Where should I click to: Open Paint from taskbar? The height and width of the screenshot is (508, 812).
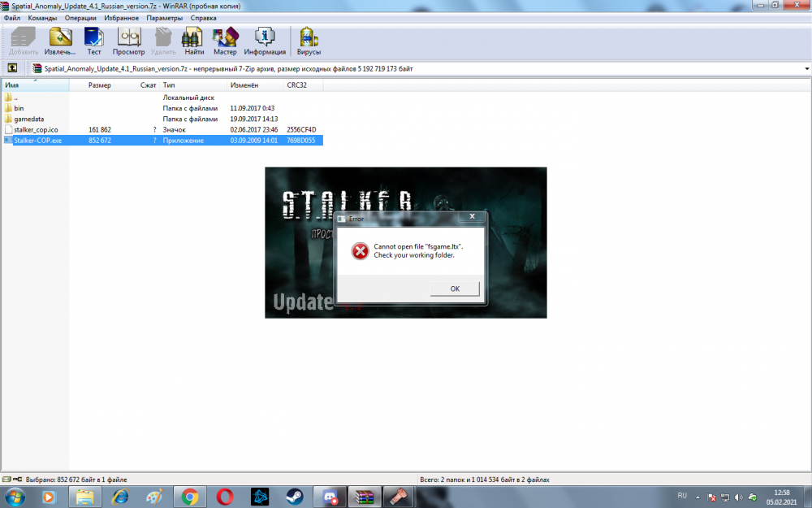coord(154,497)
